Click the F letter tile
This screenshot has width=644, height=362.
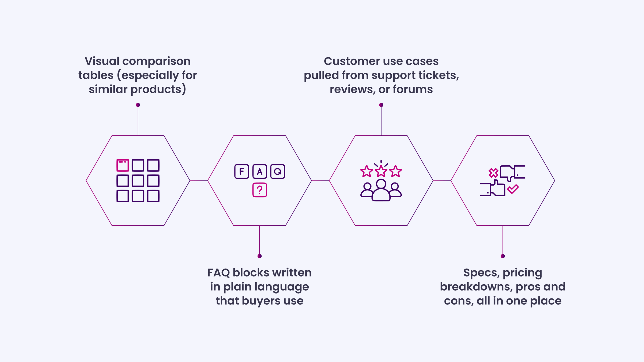[x=242, y=171]
